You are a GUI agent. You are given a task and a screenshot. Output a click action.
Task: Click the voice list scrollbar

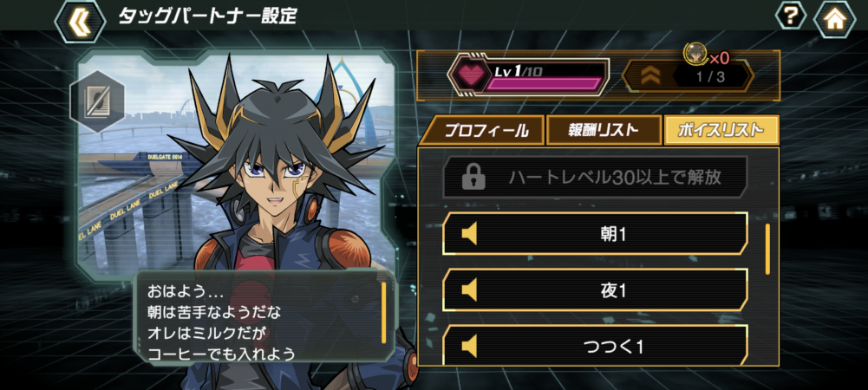pos(767,249)
